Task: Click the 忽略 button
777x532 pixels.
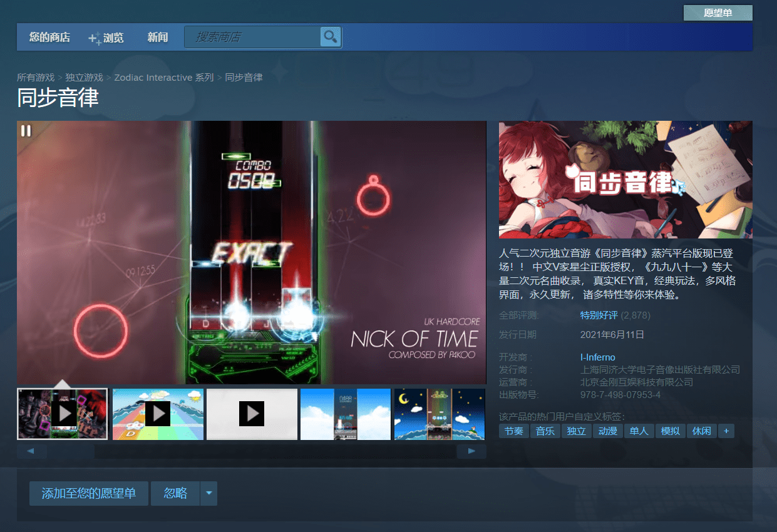Action: click(175, 493)
